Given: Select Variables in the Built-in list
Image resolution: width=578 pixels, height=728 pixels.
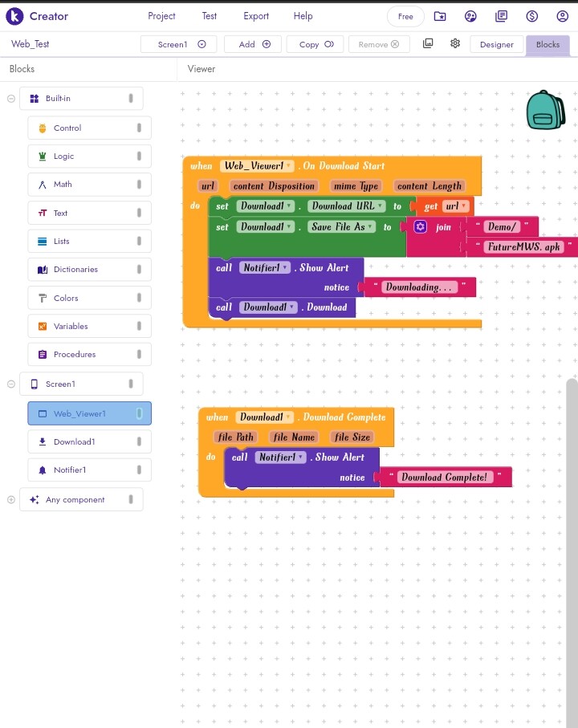Looking at the screenshot, I should tap(90, 327).
